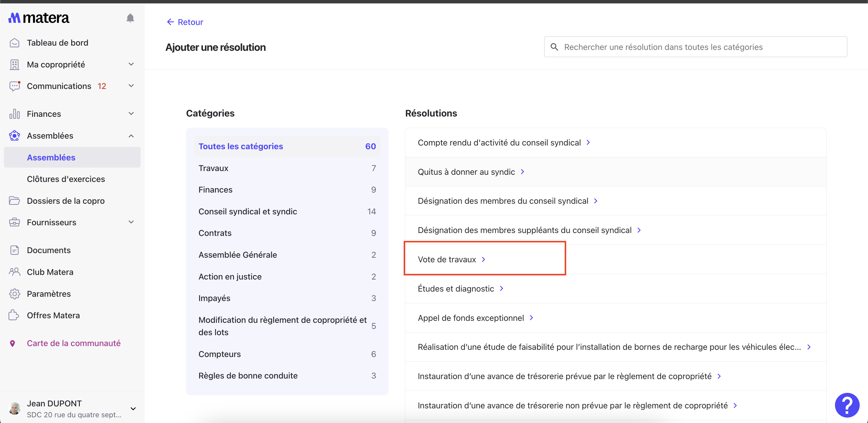
Task: Collapse the Assemblées sidebar section
Action: coord(131,136)
